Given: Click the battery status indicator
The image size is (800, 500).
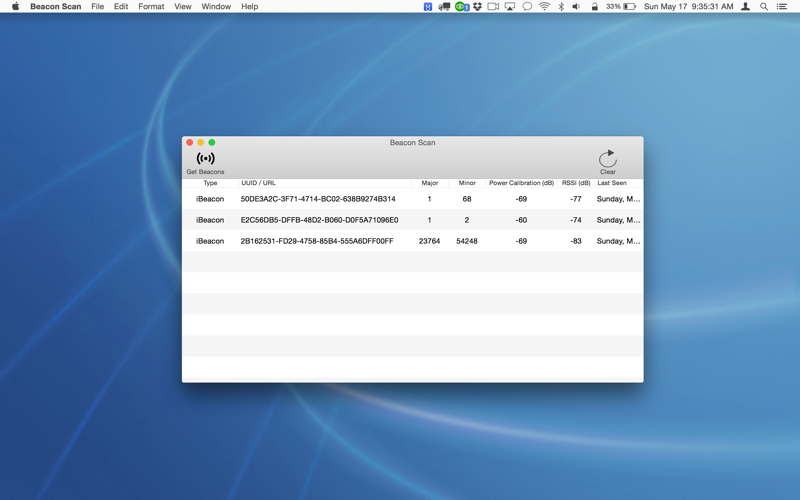Looking at the screenshot, I should 620,7.
